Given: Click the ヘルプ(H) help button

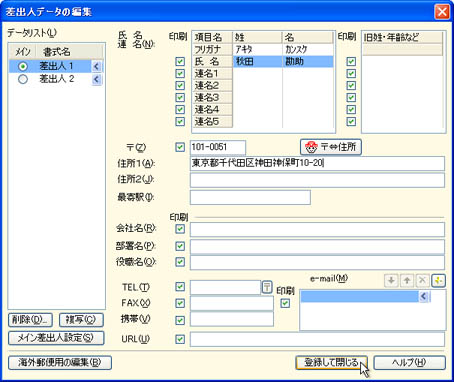Looking at the screenshot, I should pyautogui.click(x=409, y=363).
